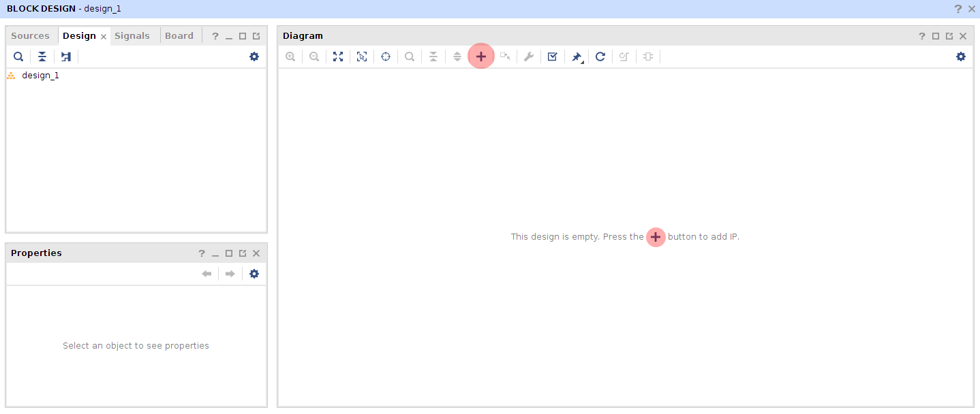Switch to the Signals tab
The width and height of the screenshot is (980, 414).
(132, 36)
